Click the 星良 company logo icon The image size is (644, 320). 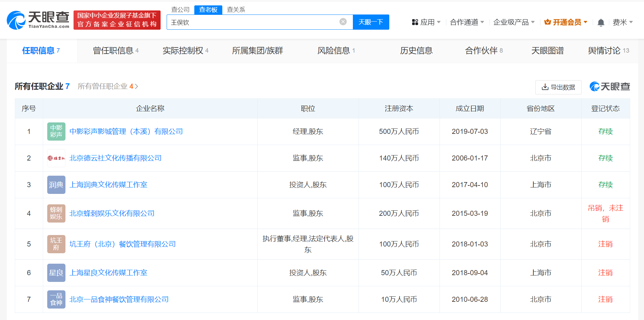[56, 273]
